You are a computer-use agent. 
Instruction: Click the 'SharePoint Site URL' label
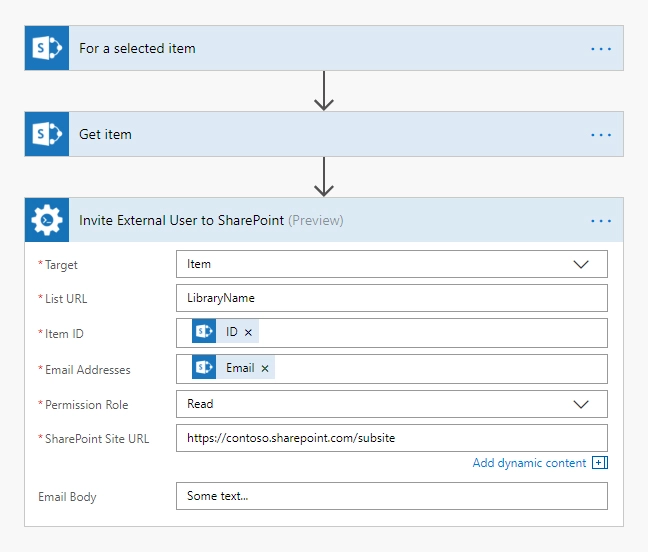coord(97,439)
